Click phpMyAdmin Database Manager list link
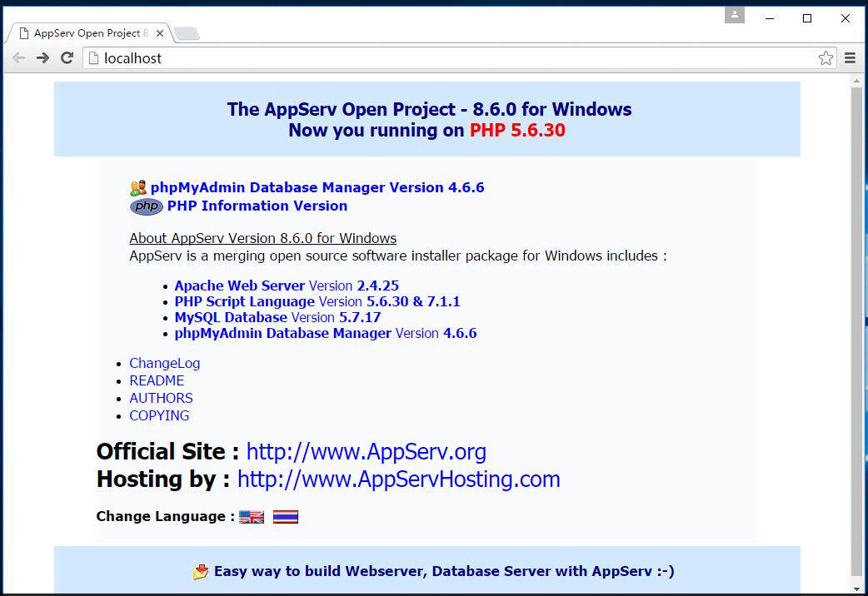 point(283,333)
